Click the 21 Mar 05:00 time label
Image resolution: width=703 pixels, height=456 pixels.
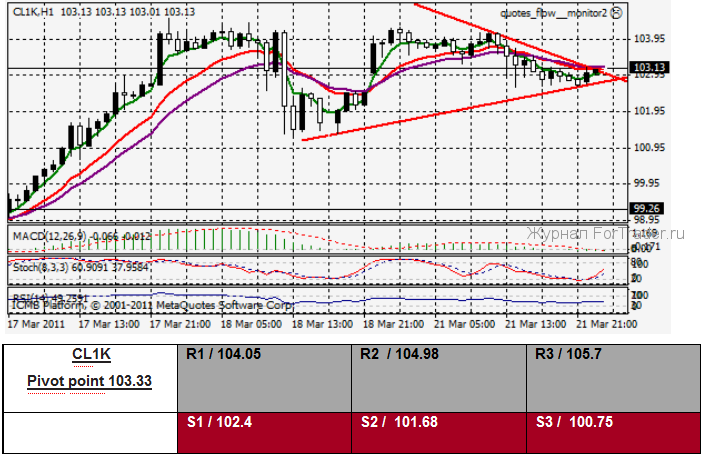coord(464,324)
